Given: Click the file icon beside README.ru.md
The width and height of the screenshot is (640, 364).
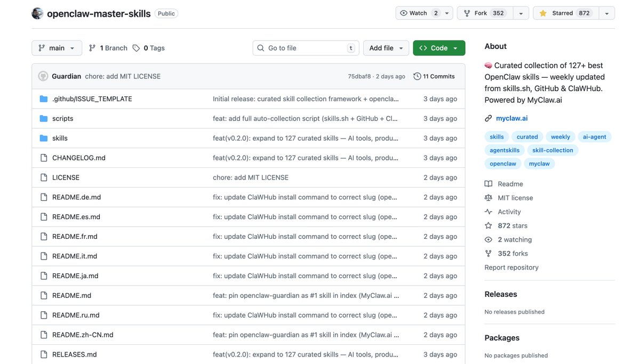Looking at the screenshot, I should tap(44, 315).
